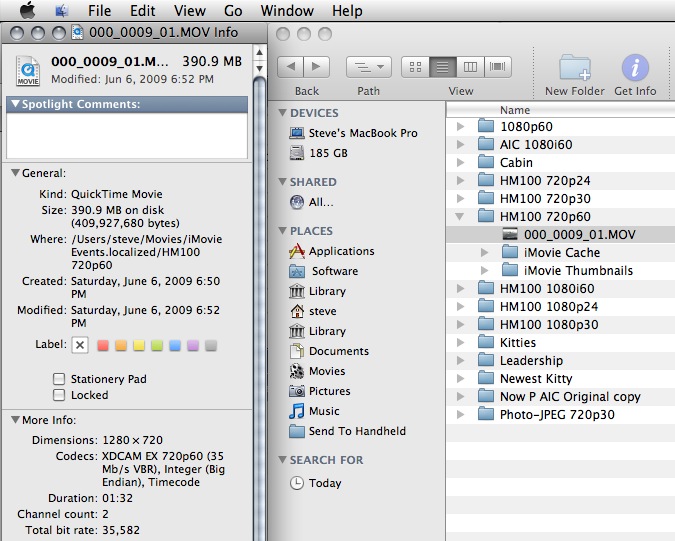Select the 000_0009_01.MOV file row
This screenshot has height=541, width=675.
coord(560,235)
